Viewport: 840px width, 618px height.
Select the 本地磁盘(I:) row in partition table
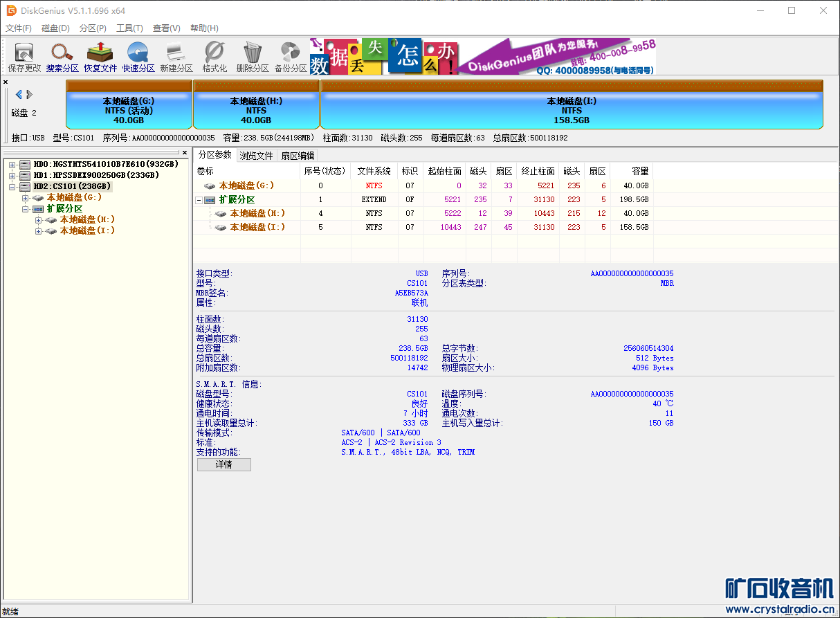pyautogui.click(x=423, y=227)
